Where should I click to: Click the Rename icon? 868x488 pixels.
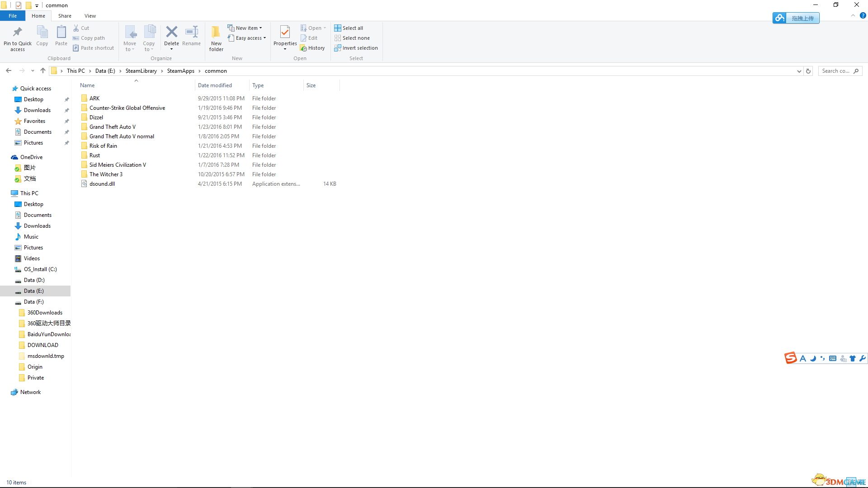(192, 32)
